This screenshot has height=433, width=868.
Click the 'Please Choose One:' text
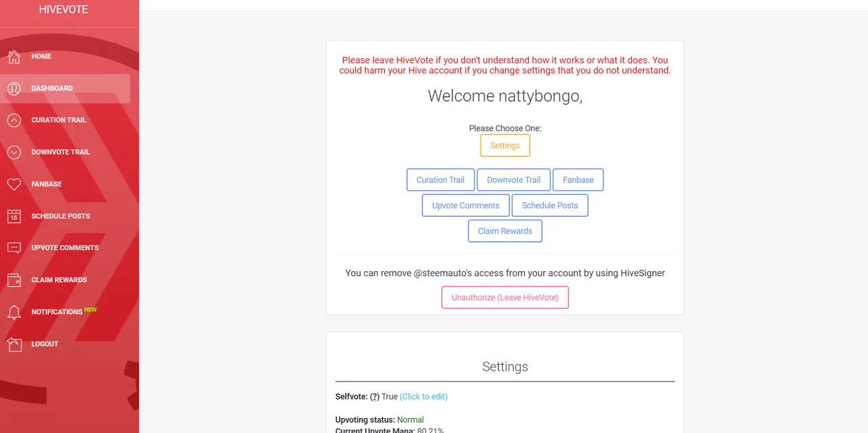coord(505,128)
